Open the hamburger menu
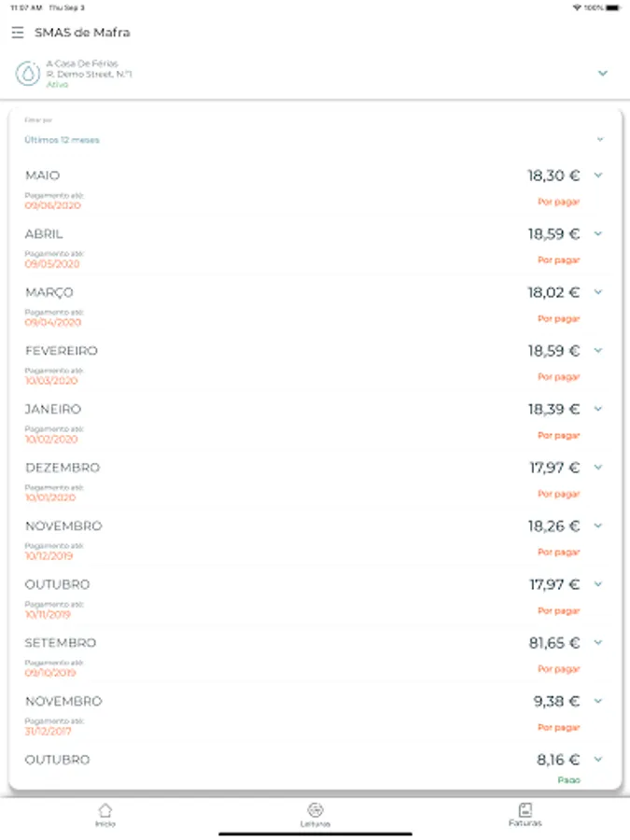The image size is (630, 840). pyautogui.click(x=18, y=33)
